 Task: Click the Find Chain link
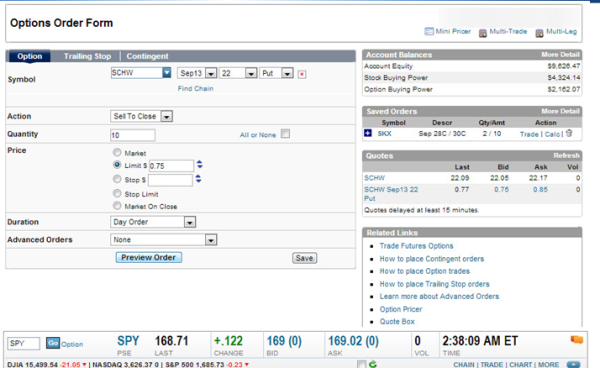[196, 88]
